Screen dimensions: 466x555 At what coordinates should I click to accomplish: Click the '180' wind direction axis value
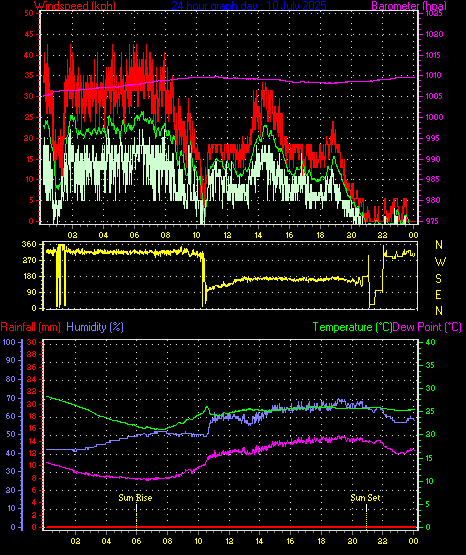29,276
